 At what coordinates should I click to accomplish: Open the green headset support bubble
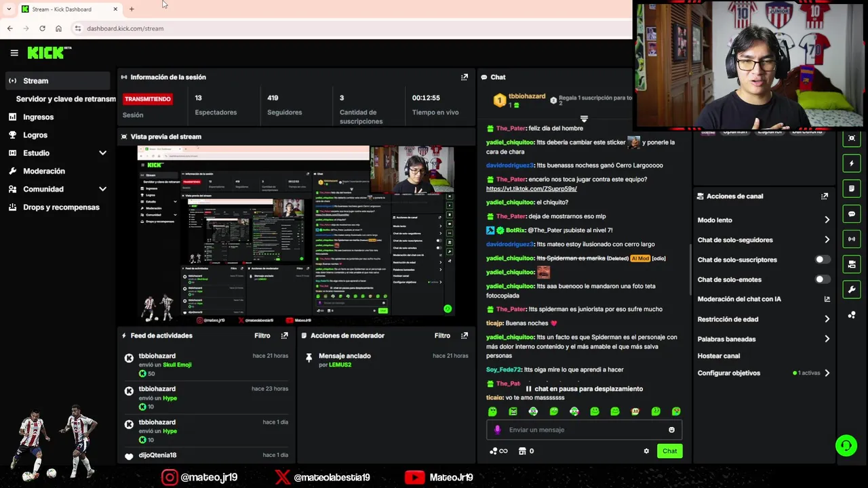[846, 445]
